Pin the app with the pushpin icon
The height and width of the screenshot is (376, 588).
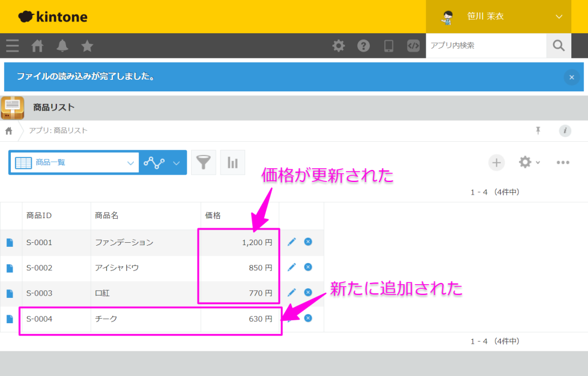tap(537, 130)
